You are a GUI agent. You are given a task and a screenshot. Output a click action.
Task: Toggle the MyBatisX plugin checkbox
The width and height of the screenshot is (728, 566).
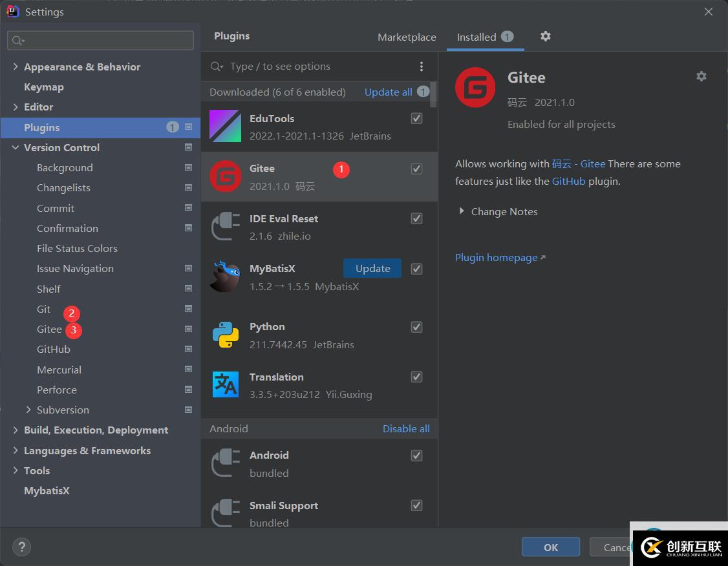[x=416, y=269]
